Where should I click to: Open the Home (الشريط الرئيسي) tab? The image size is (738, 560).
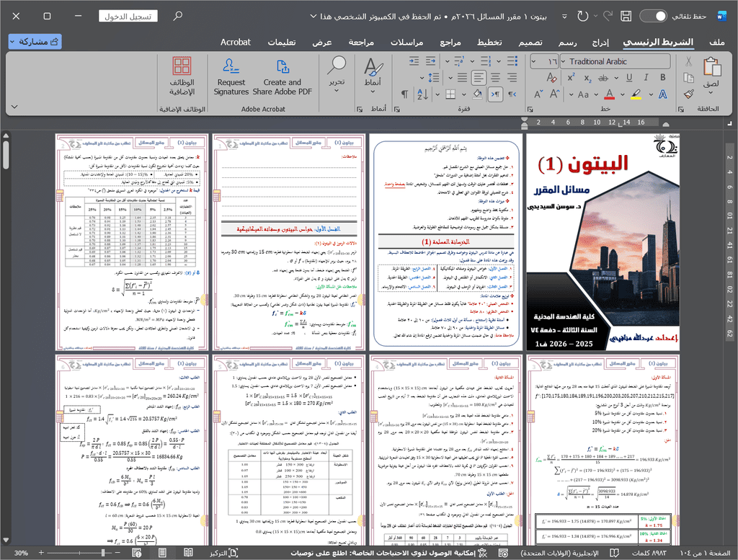(x=658, y=42)
